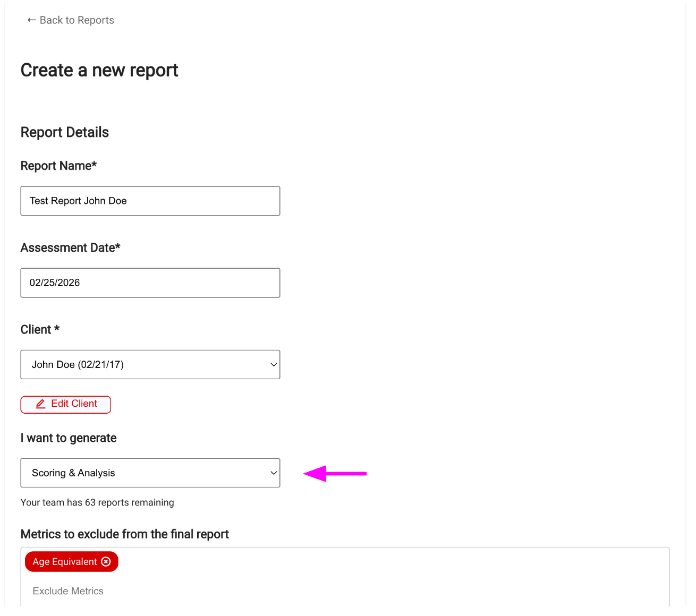Click the pencil icon on Edit Client button
Image resolution: width=696 pixels, height=616 pixels.
(x=41, y=404)
